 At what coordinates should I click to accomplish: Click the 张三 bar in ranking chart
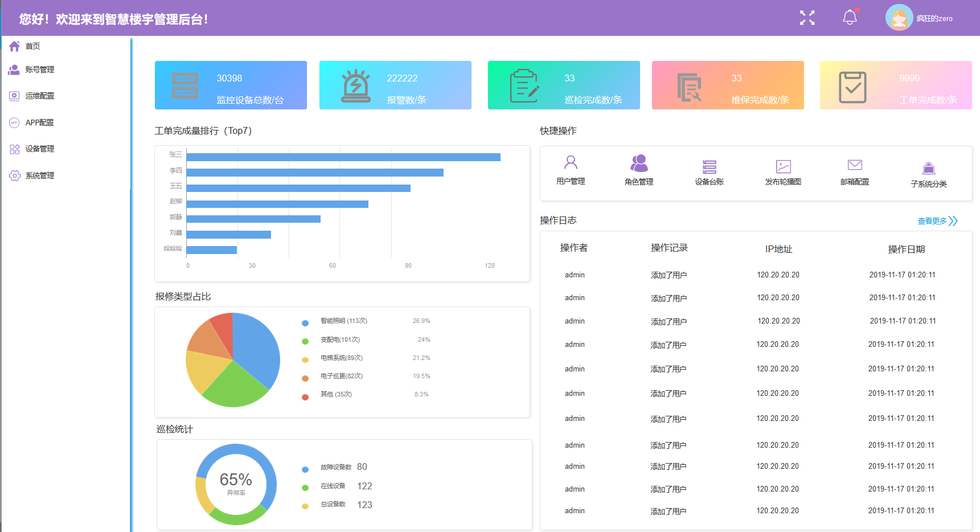[343, 157]
